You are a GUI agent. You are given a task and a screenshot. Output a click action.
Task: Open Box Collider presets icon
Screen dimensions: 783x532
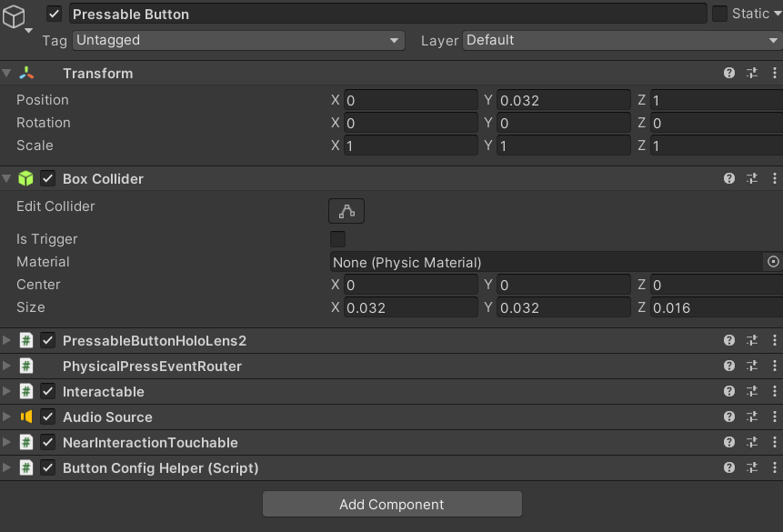(752, 178)
